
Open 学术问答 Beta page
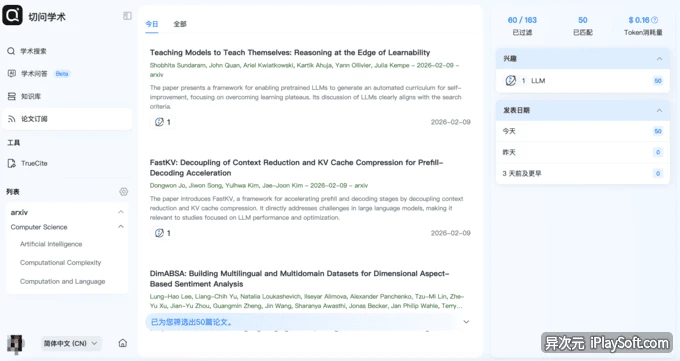coord(67,74)
